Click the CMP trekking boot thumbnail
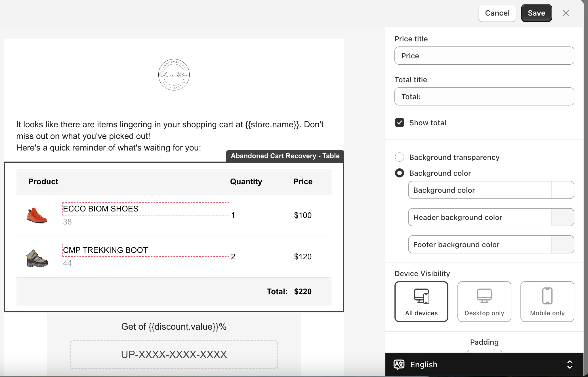 (x=37, y=258)
